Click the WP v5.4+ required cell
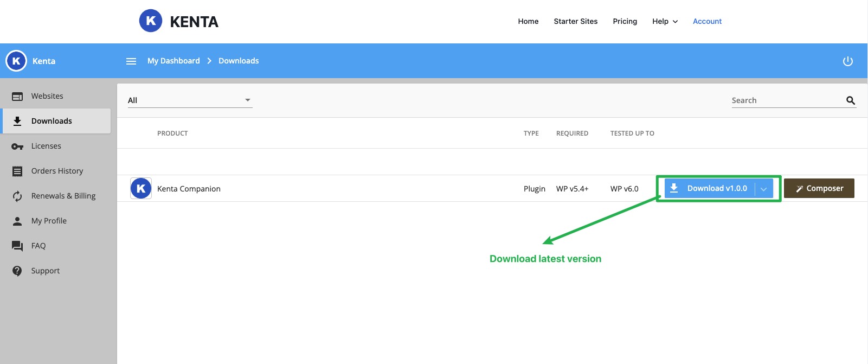This screenshot has height=364, width=868. coord(572,189)
